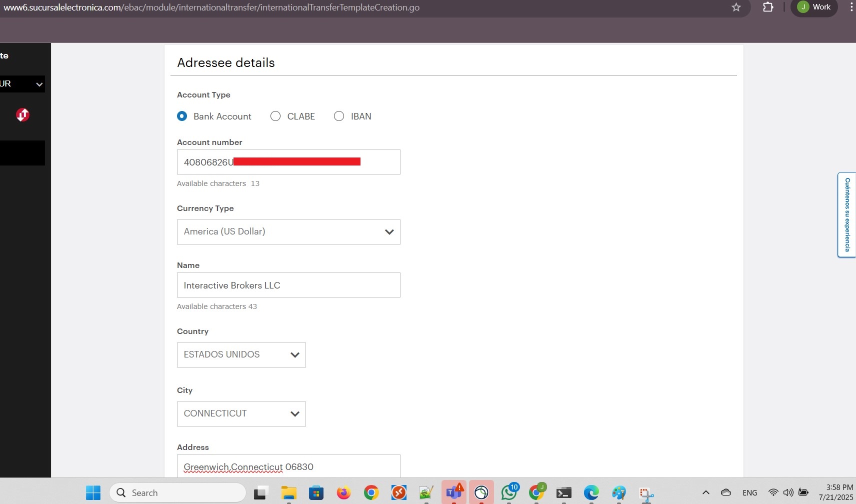Screen dimensions: 856x504
Task: Open the volume speaker tray icon
Action: click(x=788, y=492)
